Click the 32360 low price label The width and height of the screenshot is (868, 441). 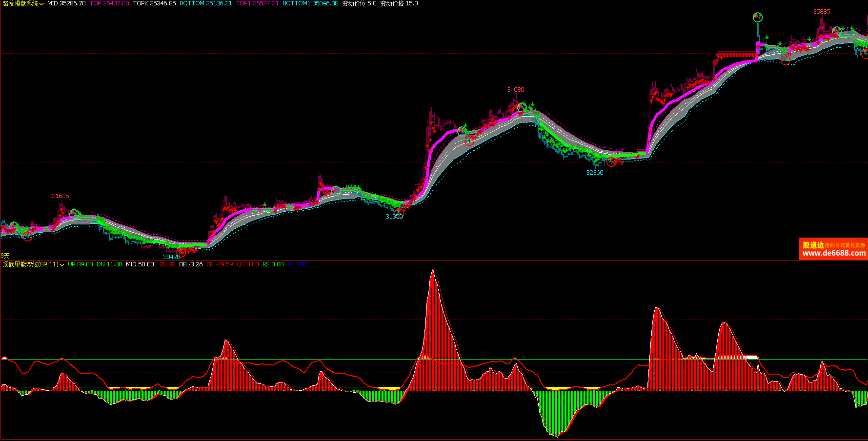[x=594, y=173]
